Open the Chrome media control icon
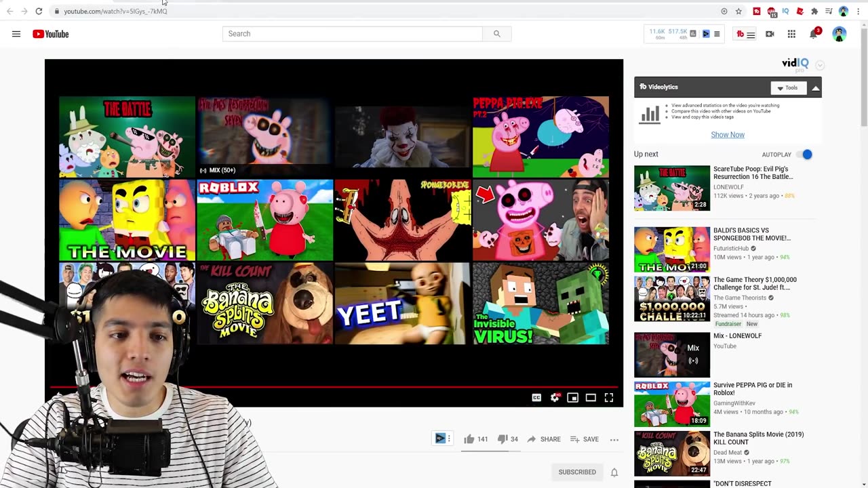Image resolution: width=868 pixels, height=488 pixels. pos(829,12)
